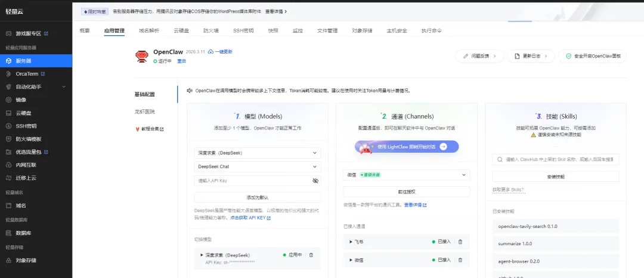Open 防火墙模板 in the sidebar
The width and height of the screenshot is (644, 278).
pos(29,139)
